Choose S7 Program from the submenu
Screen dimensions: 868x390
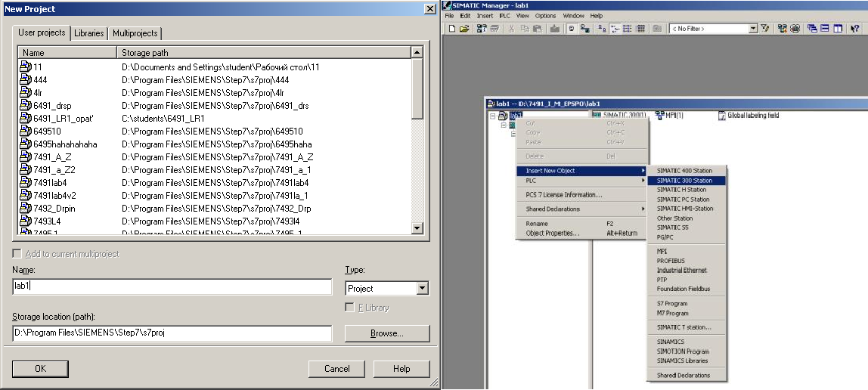click(687, 303)
